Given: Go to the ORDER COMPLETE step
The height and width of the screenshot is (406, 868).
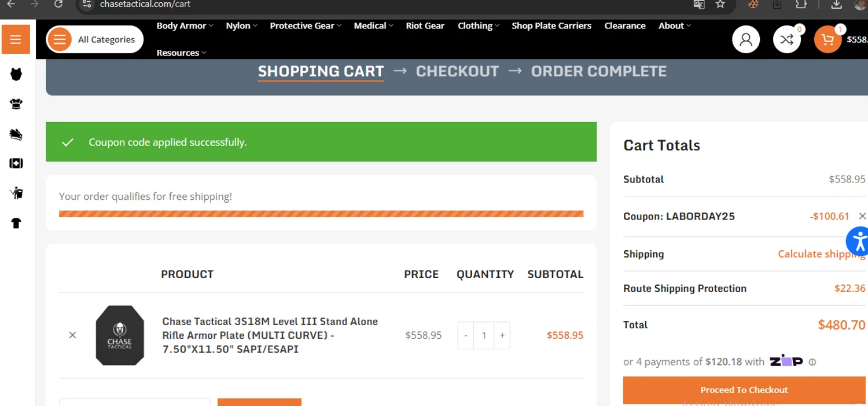Looking at the screenshot, I should [x=599, y=71].
